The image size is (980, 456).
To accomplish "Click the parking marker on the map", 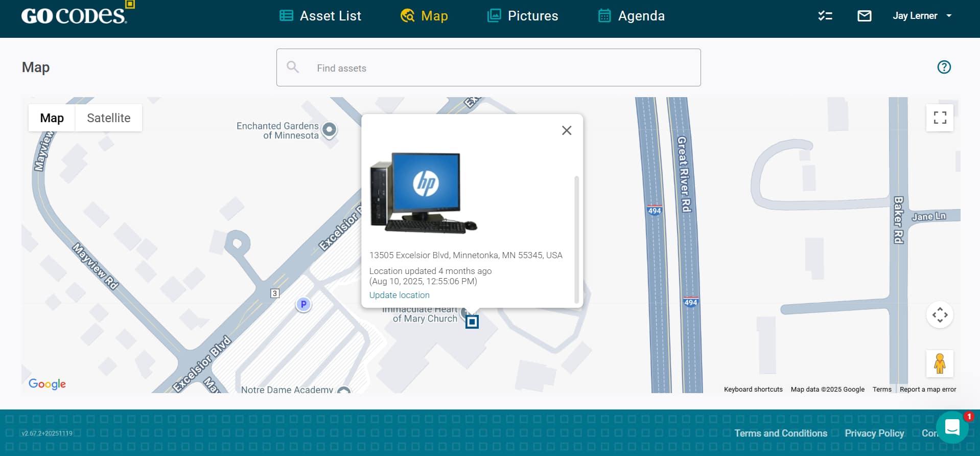I will [x=304, y=305].
